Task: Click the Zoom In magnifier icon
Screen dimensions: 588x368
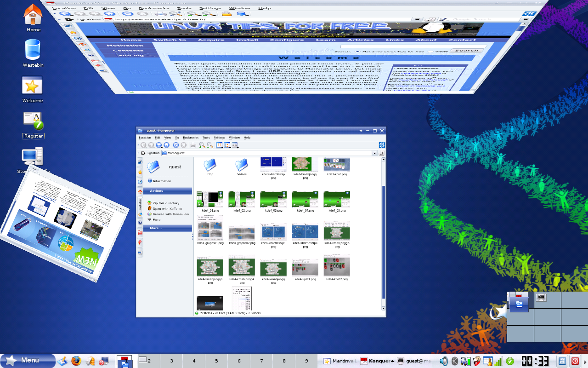Action: click(202, 145)
